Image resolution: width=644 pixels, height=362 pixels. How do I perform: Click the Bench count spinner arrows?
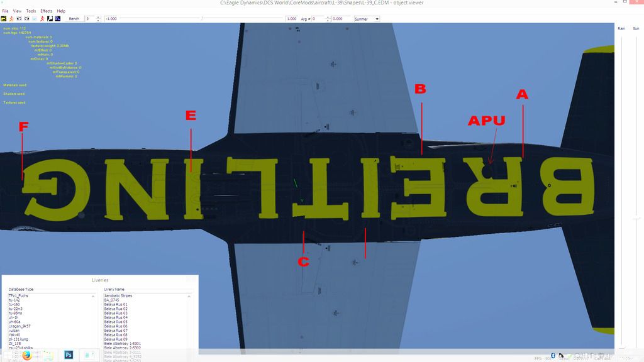tap(97, 19)
